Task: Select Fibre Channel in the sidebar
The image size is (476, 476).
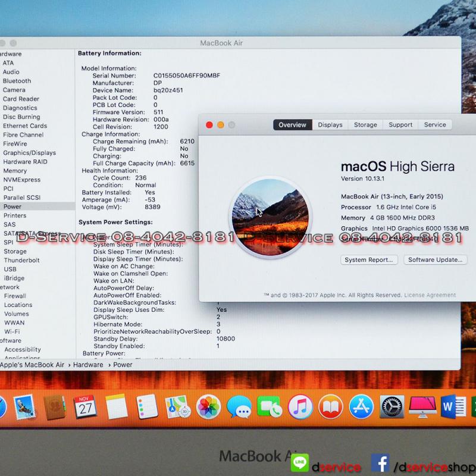Action: click(x=23, y=135)
